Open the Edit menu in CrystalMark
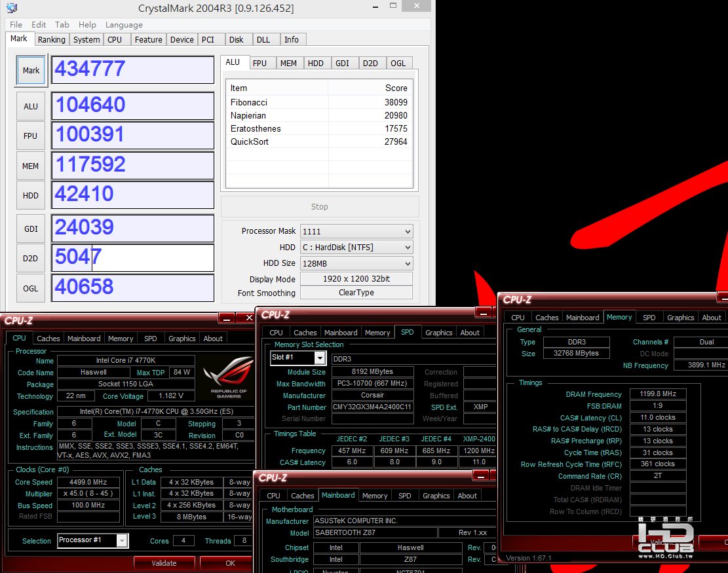This screenshot has width=728, height=573. pyautogui.click(x=39, y=25)
